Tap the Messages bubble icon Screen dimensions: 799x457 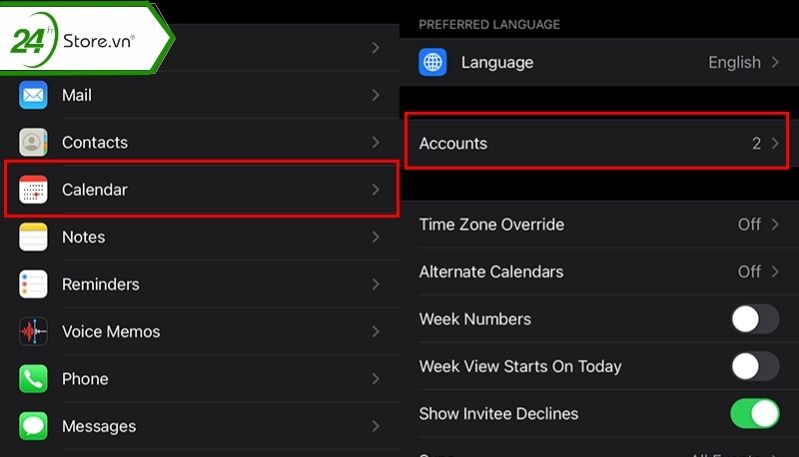pos(33,426)
